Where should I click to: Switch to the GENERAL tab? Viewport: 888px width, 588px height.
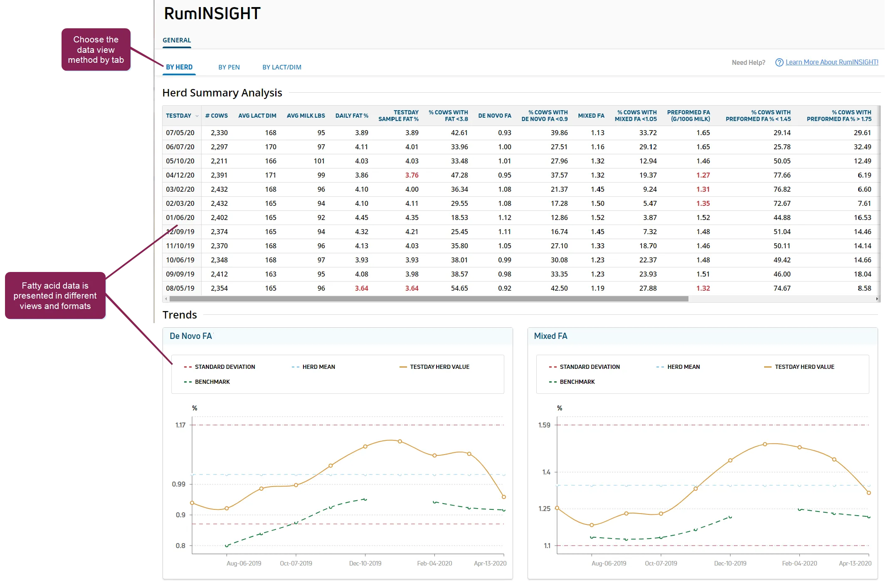tap(177, 40)
